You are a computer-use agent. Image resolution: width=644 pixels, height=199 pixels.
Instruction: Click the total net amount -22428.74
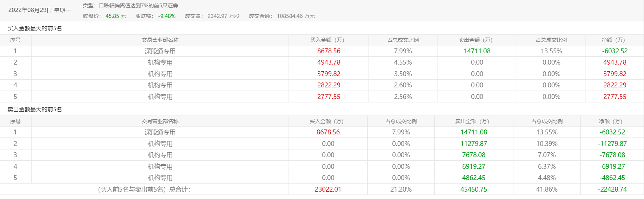(x=612, y=189)
